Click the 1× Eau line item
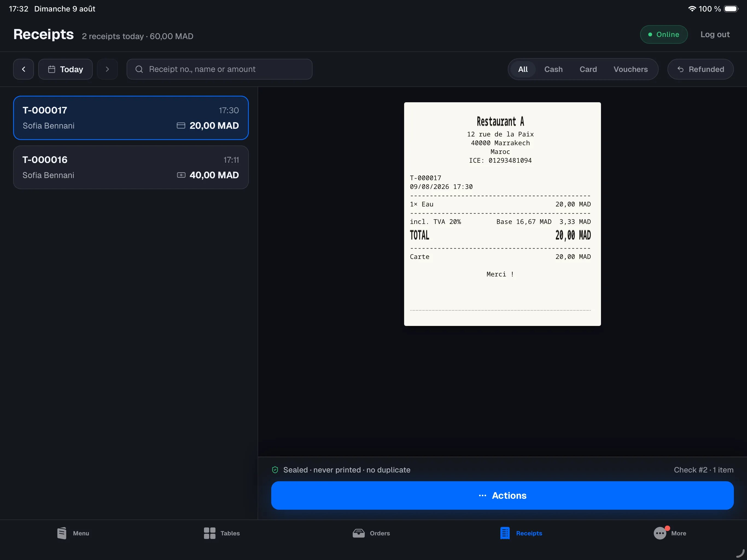The height and width of the screenshot is (560, 747). [500, 204]
